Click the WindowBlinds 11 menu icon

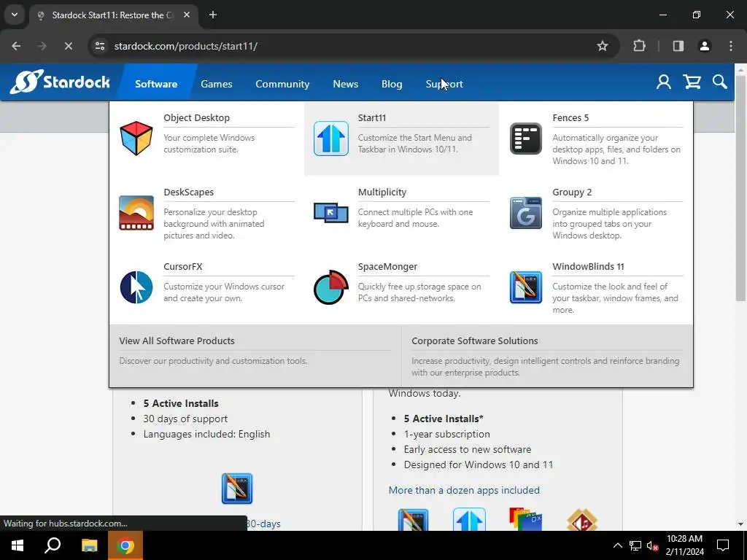coord(525,287)
